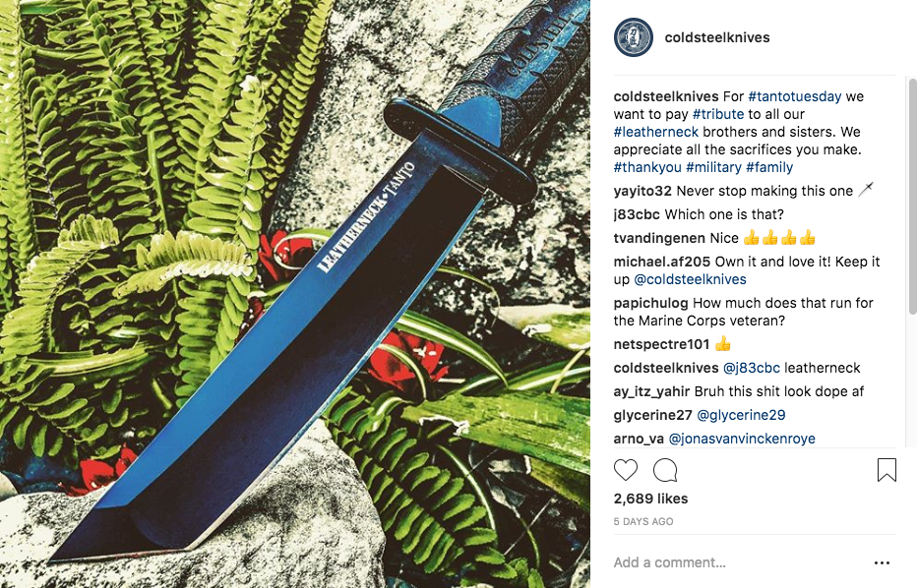
Task: Open the 5 DAYS AGO timestamp
Action: click(x=643, y=521)
